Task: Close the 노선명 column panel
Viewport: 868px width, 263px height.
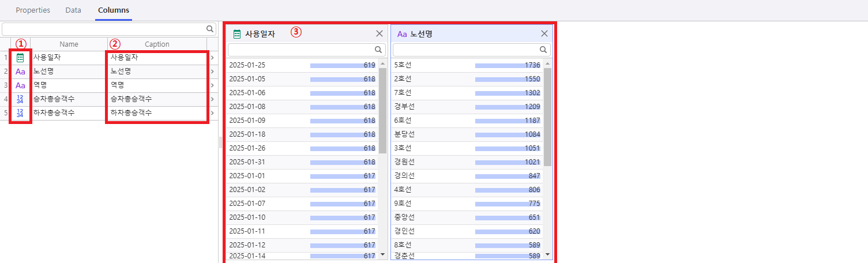Action: 544,33
